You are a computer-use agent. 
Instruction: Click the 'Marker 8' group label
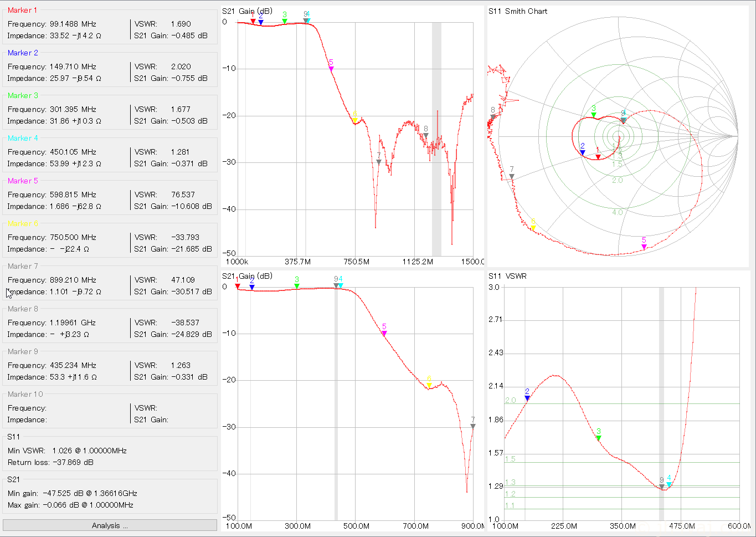[23, 309]
